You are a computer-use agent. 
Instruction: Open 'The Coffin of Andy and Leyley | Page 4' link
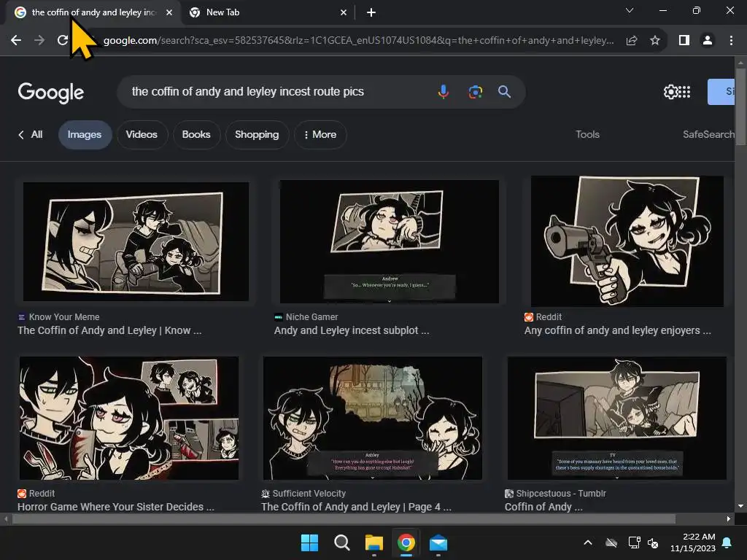(x=356, y=507)
